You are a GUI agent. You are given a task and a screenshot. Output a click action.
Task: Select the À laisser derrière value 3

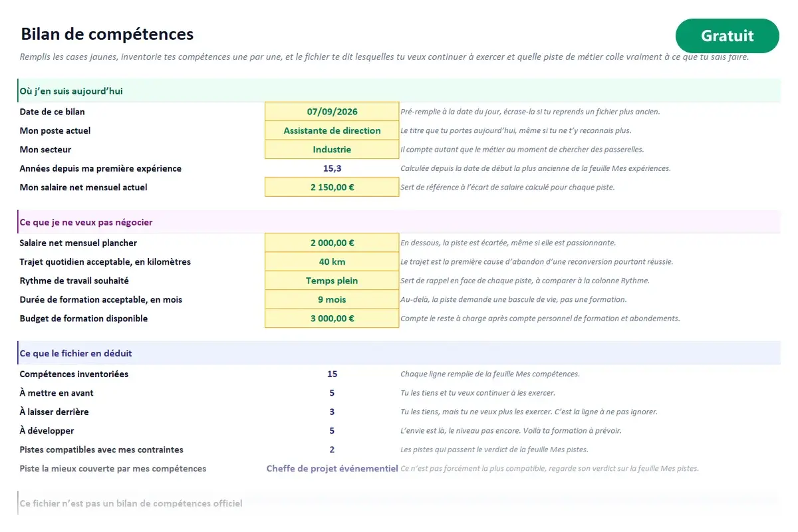(x=332, y=412)
